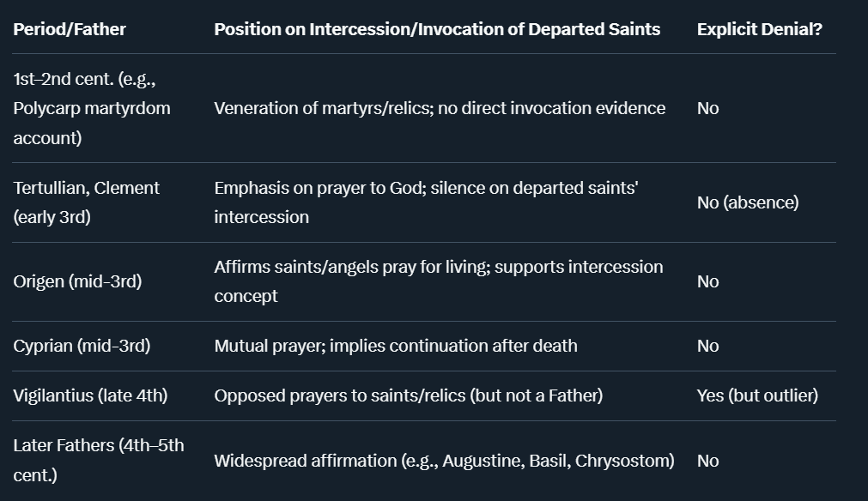Click the Explicit Denial value in Later Fathers row

pos(708,461)
